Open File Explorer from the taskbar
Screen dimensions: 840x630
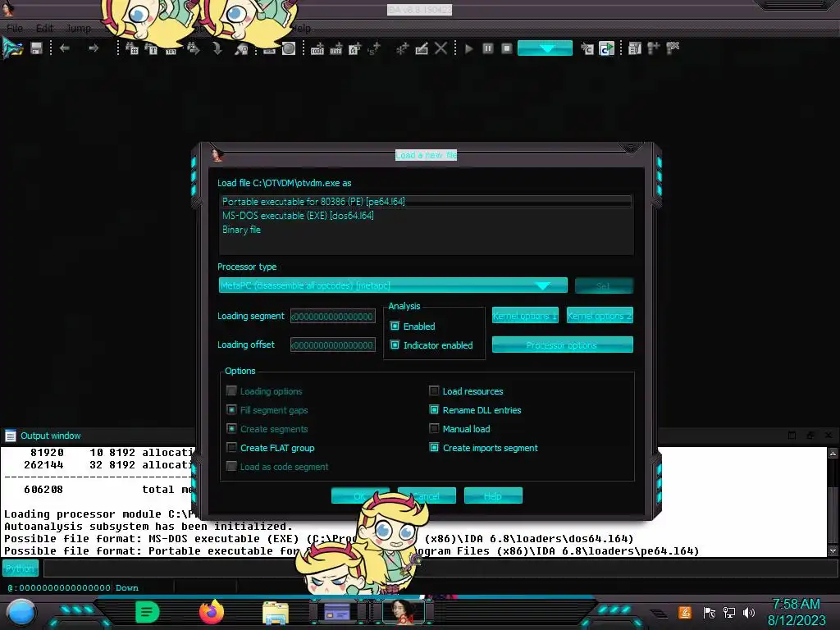click(276, 612)
